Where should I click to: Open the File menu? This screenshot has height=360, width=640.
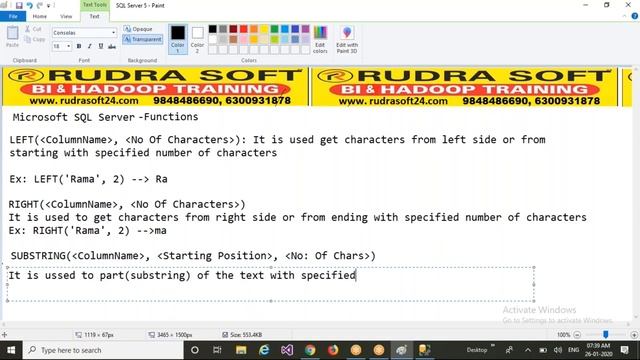[13, 16]
